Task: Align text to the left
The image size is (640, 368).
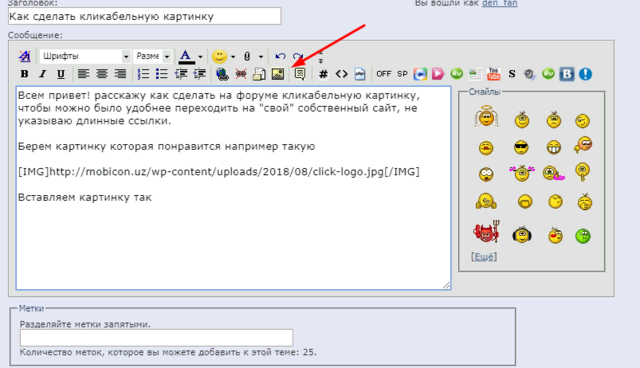Action: click(x=83, y=74)
